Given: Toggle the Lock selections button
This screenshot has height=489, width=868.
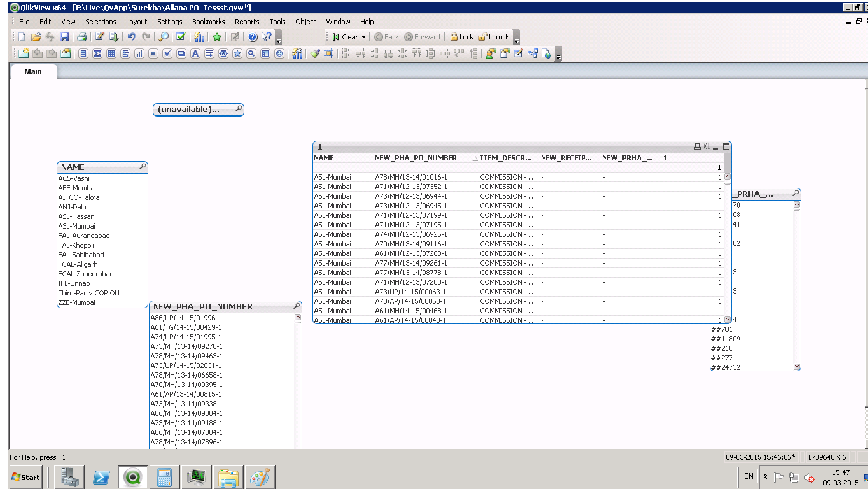Looking at the screenshot, I should [461, 37].
